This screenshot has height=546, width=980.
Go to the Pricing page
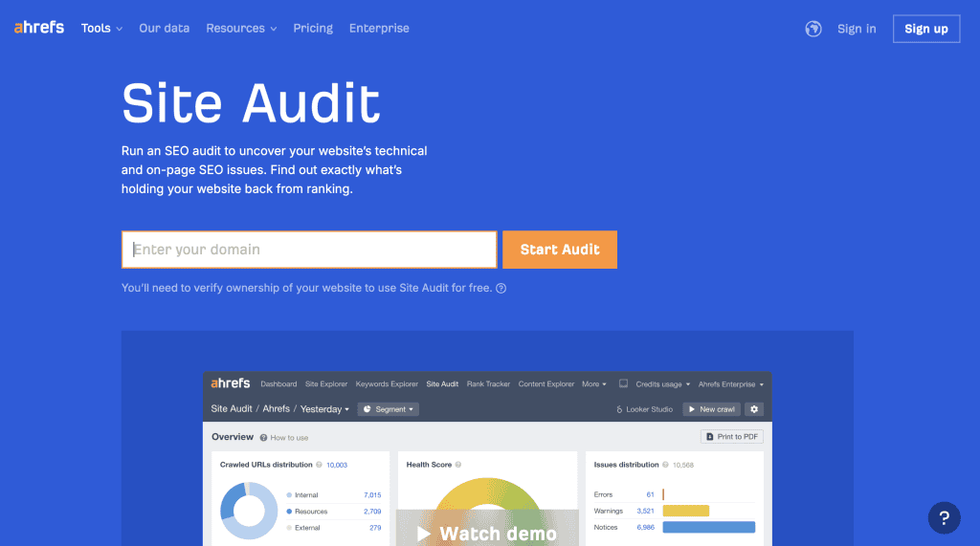[313, 29]
